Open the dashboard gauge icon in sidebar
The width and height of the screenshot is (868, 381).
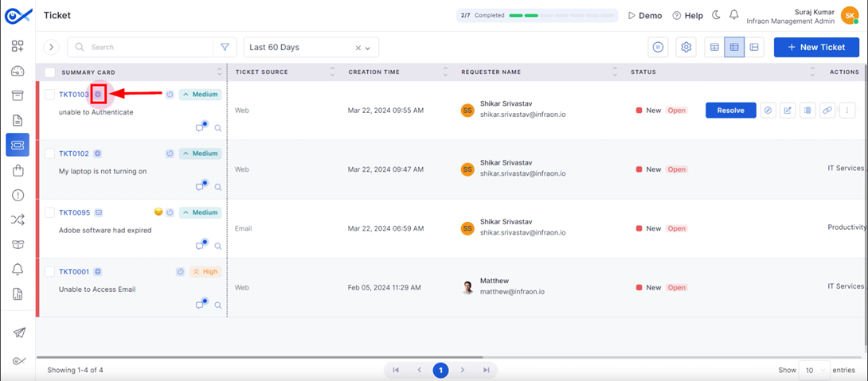[x=18, y=71]
